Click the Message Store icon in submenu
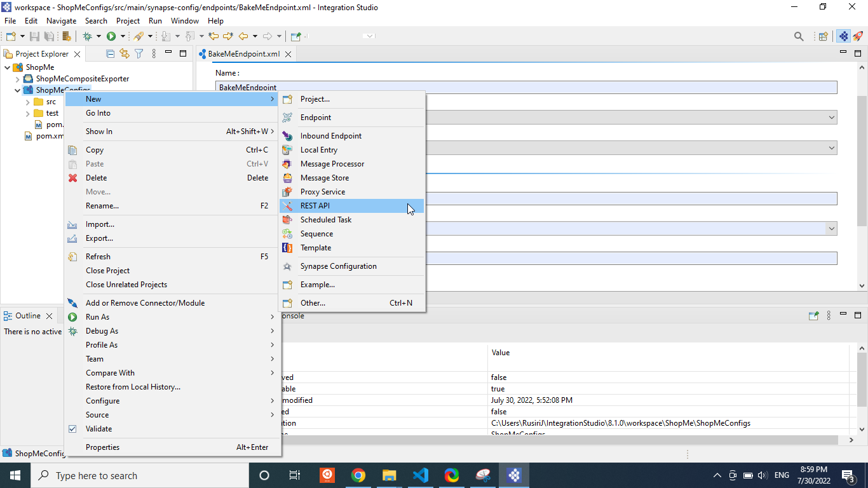868x488 pixels. (x=288, y=178)
